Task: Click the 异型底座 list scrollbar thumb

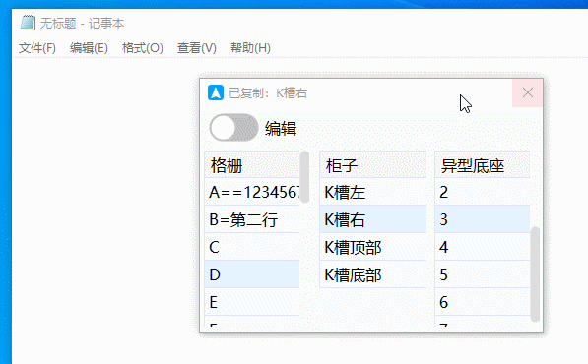Action: [535, 274]
